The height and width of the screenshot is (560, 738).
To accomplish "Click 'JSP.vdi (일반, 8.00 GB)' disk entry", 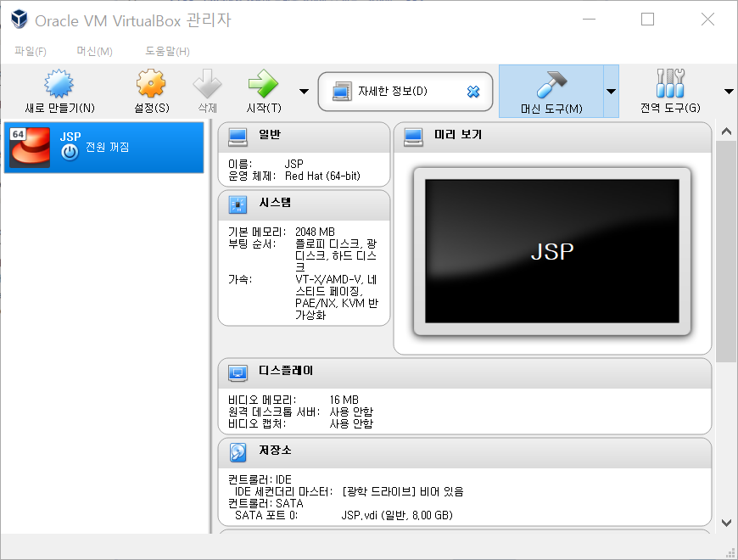I will [397, 515].
